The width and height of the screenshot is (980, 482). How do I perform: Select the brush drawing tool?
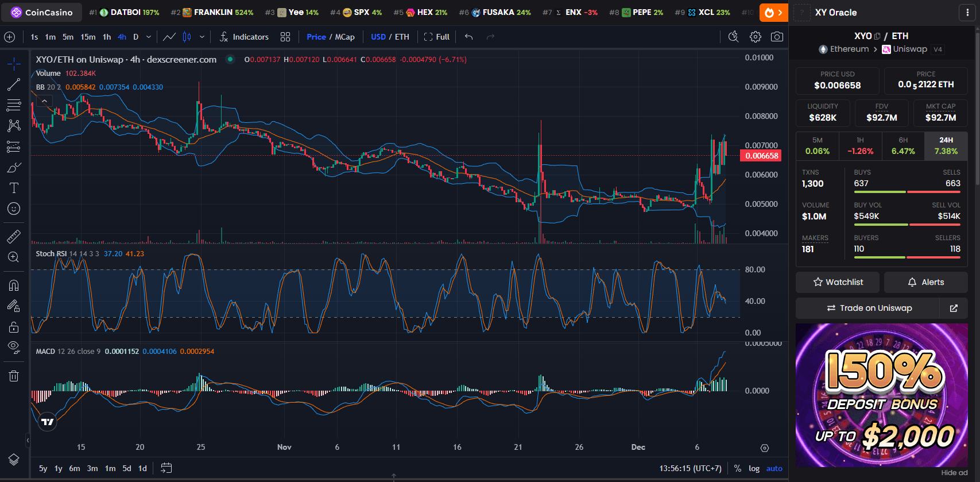(14, 168)
